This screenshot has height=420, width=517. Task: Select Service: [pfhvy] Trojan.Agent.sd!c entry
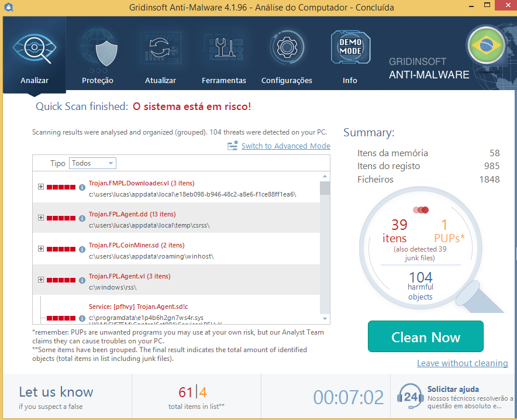pyautogui.click(x=138, y=307)
